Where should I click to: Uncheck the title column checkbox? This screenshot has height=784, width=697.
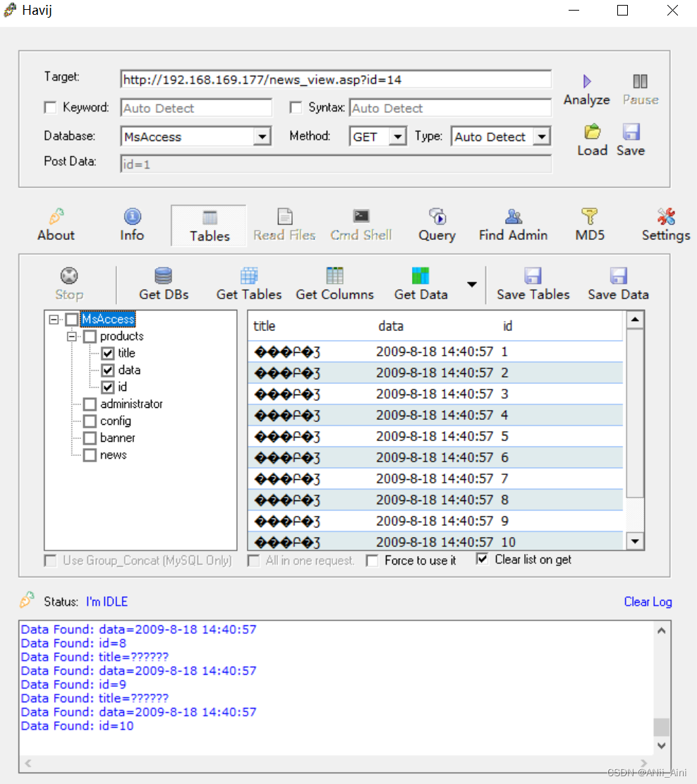(x=108, y=354)
